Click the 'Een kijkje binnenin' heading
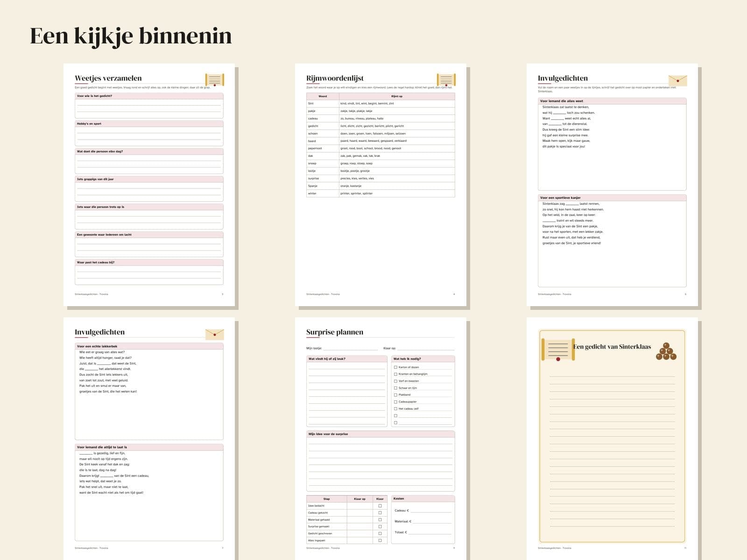 (x=131, y=36)
